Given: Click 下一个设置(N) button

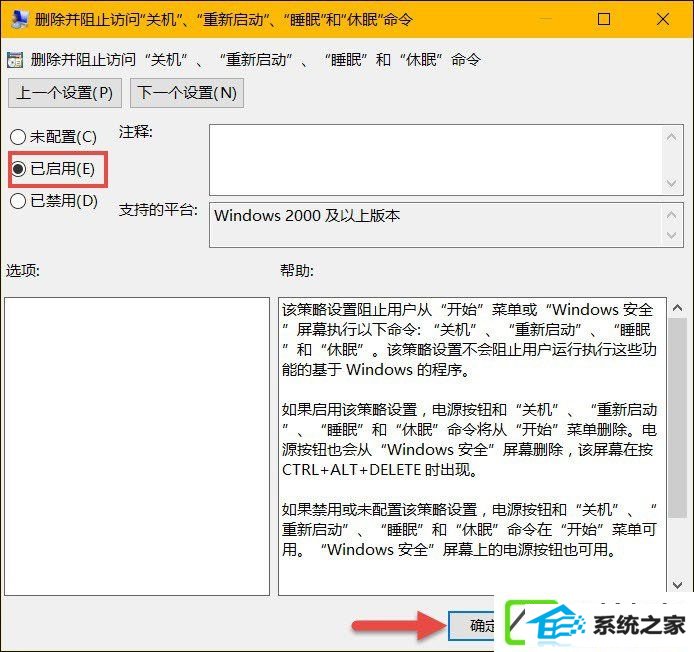Looking at the screenshot, I should point(187,93).
